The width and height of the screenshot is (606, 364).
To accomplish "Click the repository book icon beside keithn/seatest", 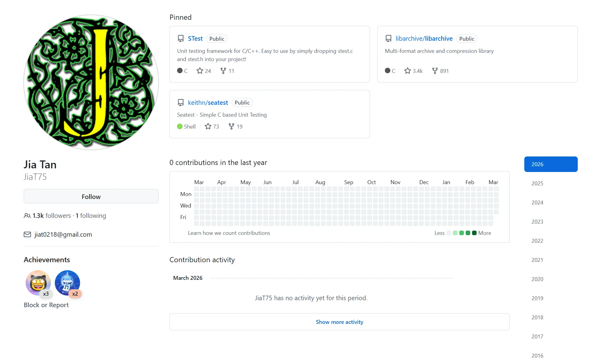I will click(180, 102).
